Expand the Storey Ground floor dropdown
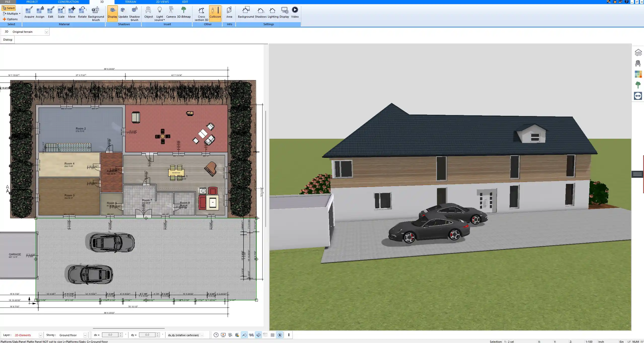The width and height of the screenshot is (644, 343). coord(85,335)
